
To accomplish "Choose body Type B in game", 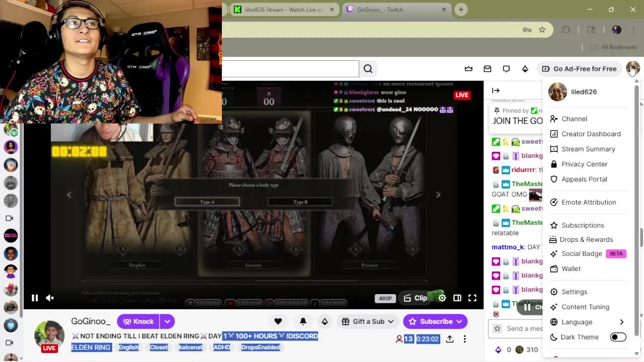I will pos(300,202).
